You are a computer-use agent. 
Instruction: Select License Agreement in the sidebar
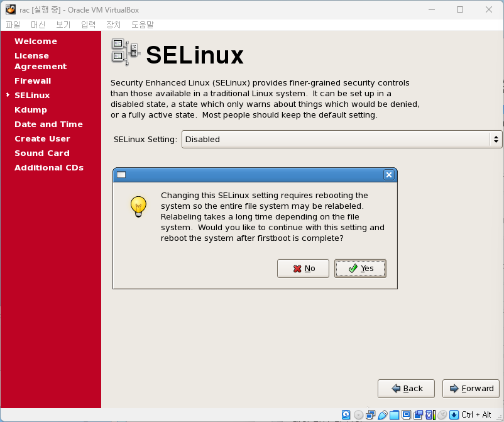40,61
